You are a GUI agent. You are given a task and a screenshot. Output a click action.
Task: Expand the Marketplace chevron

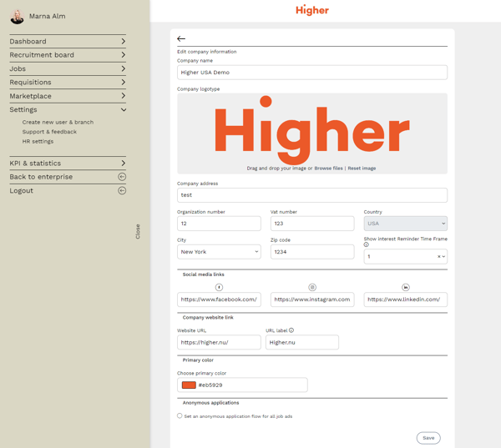click(x=123, y=96)
